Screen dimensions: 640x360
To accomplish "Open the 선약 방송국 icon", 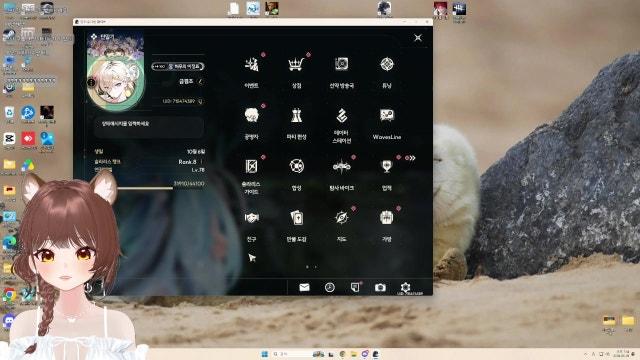I will (x=342, y=64).
